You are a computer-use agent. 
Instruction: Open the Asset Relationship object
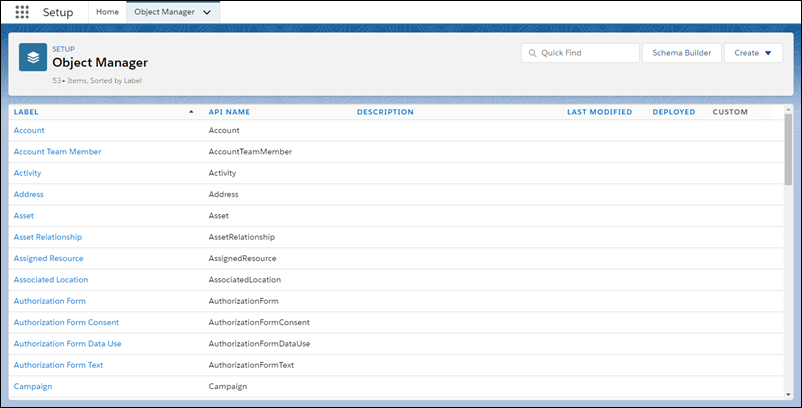pyautogui.click(x=47, y=237)
